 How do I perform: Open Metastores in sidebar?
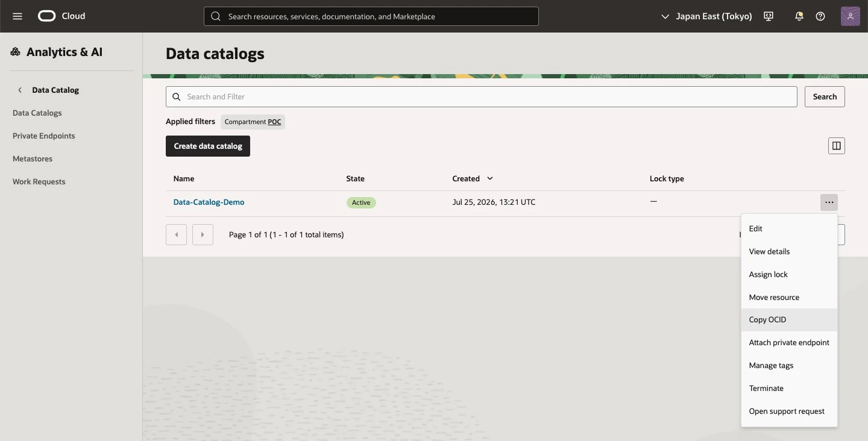pyautogui.click(x=33, y=159)
